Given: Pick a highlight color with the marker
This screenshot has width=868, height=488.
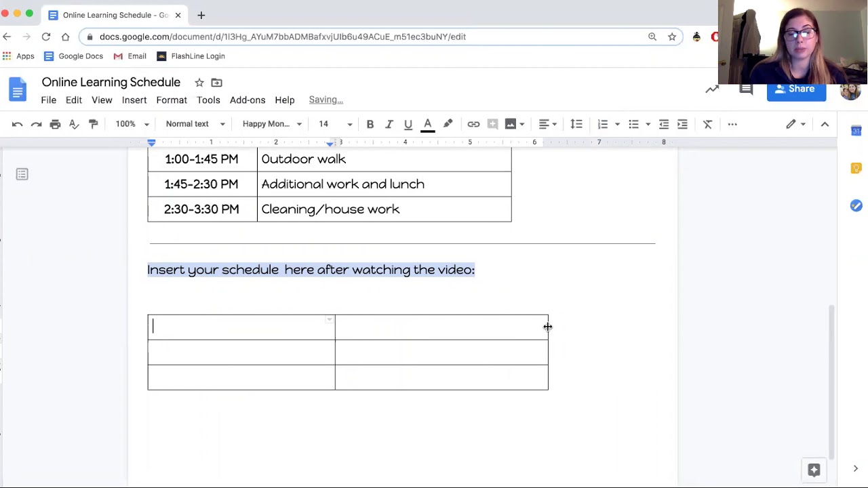Looking at the screenshot, I should (x=448, y=124).
